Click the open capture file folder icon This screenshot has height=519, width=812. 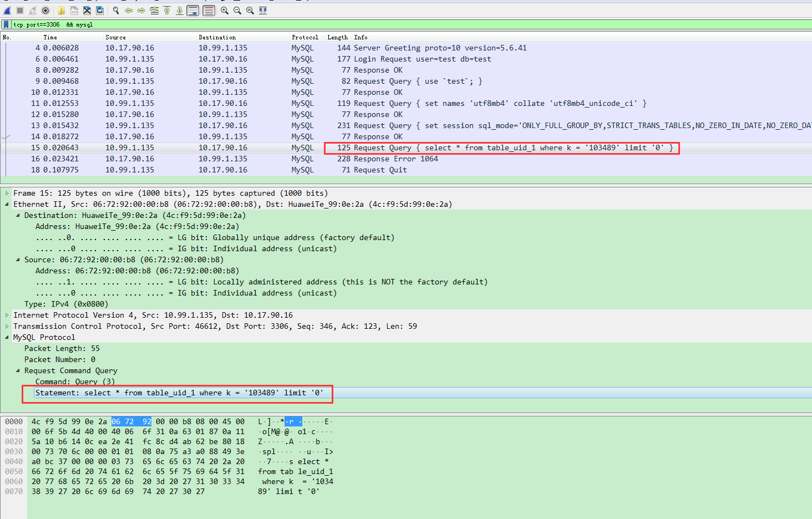(x=61, y=11)
